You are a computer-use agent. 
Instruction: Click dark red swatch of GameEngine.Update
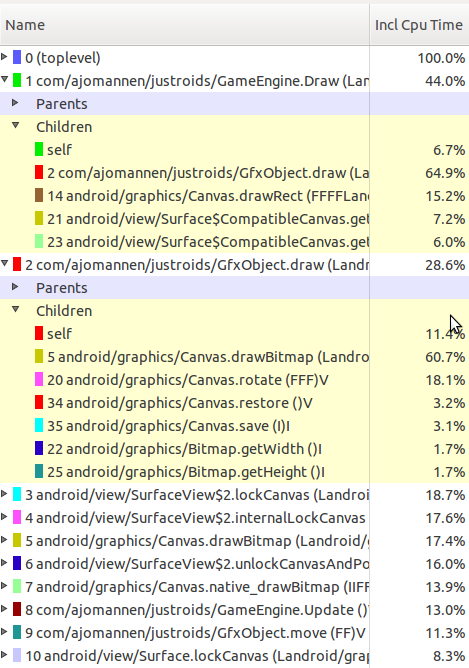coord(17,609)
